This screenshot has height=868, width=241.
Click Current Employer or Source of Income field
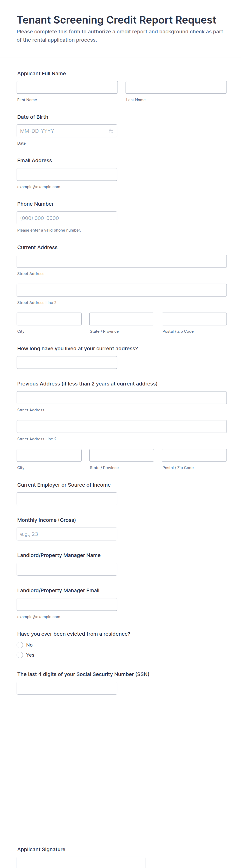(x=67, y=499)
